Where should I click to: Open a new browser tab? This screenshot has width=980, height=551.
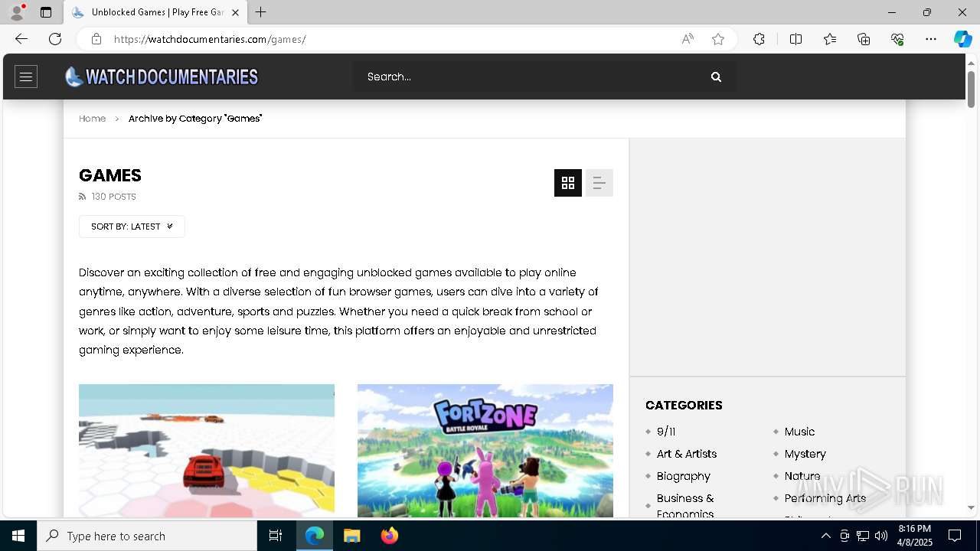261,12
